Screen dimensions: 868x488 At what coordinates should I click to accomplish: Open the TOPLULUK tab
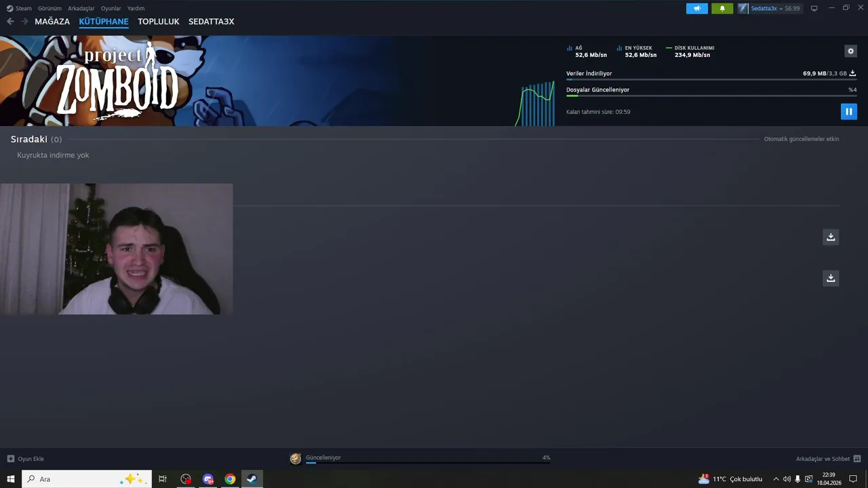point(159,22)
